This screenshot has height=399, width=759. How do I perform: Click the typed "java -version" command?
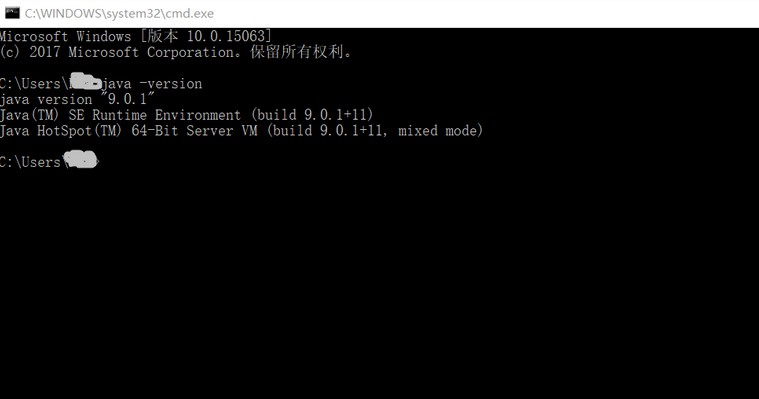tap(152, 83)
